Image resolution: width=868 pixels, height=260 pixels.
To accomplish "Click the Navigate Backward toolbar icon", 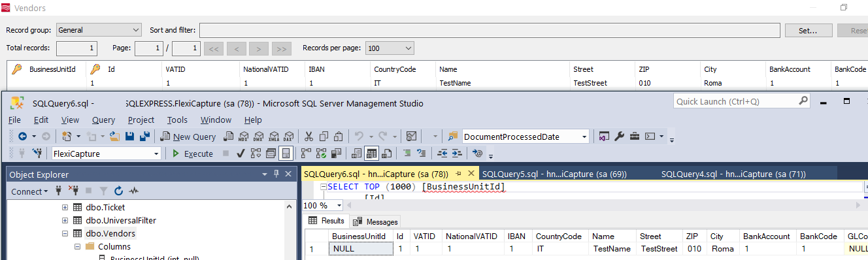I will click(x=22, y=137).
